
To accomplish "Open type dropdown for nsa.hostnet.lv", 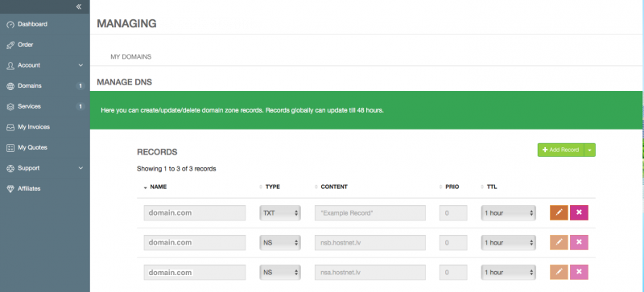I will (x=279, y=272).
